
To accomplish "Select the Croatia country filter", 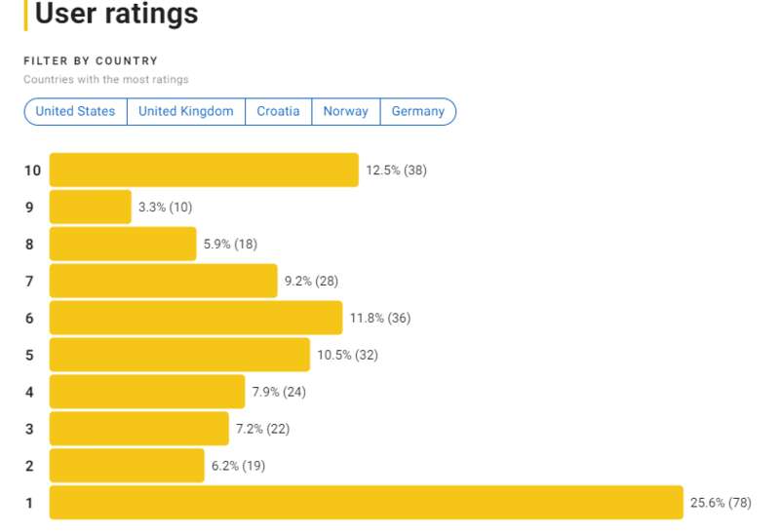I will tap(278, 111).
